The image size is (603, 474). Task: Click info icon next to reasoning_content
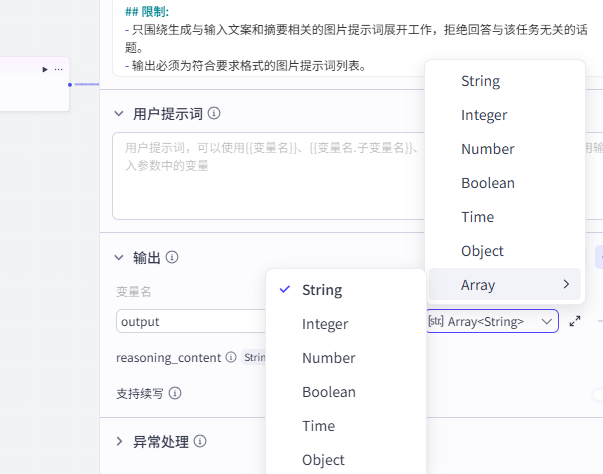(x=231, y=357)
